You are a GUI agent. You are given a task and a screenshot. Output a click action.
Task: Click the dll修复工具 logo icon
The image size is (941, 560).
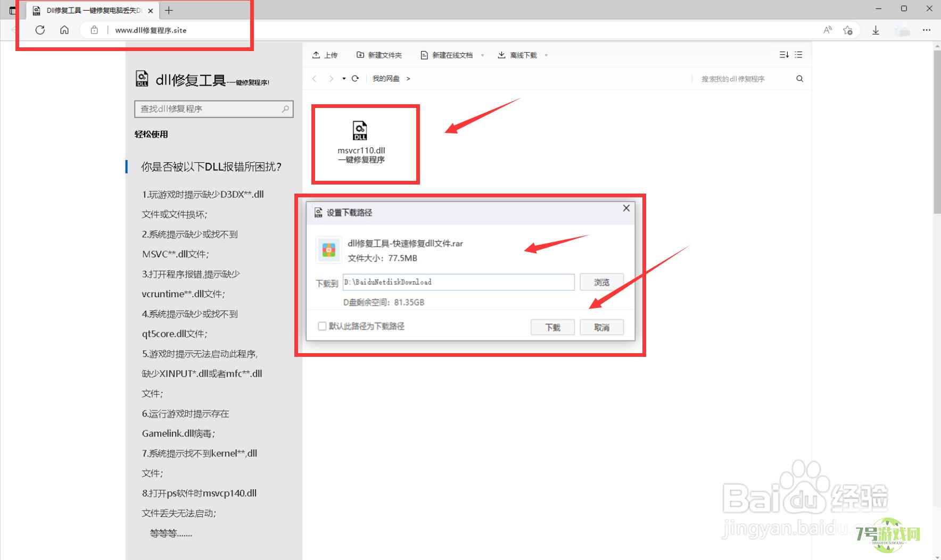(x=142, y=79)
